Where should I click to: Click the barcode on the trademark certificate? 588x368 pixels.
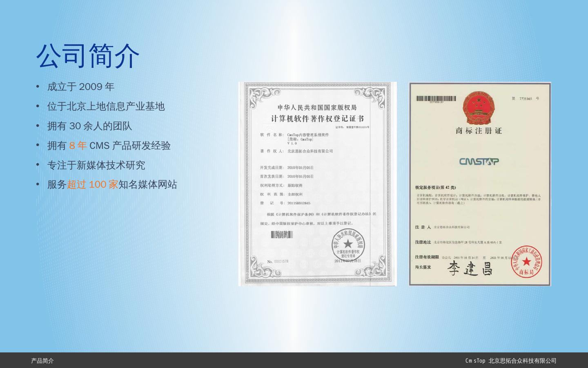(x=436, y=99)
